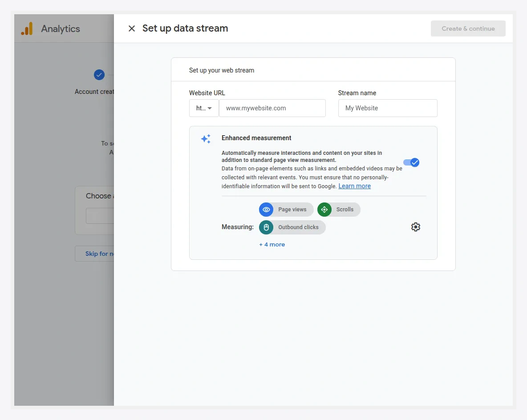Viewport: 527px width, 420px height.
Task: Click the Outbound clicks mouse icon
Action: (266, 227)
